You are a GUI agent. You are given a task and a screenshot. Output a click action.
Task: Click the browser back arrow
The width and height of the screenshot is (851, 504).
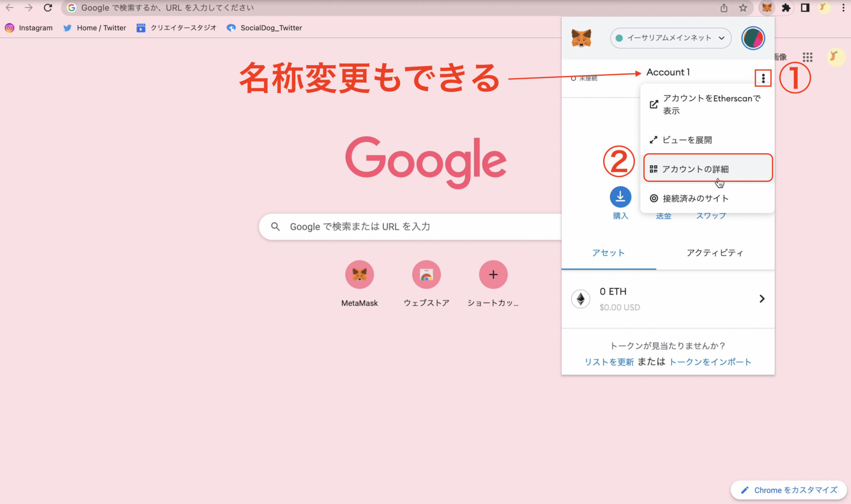click(9, 8)
